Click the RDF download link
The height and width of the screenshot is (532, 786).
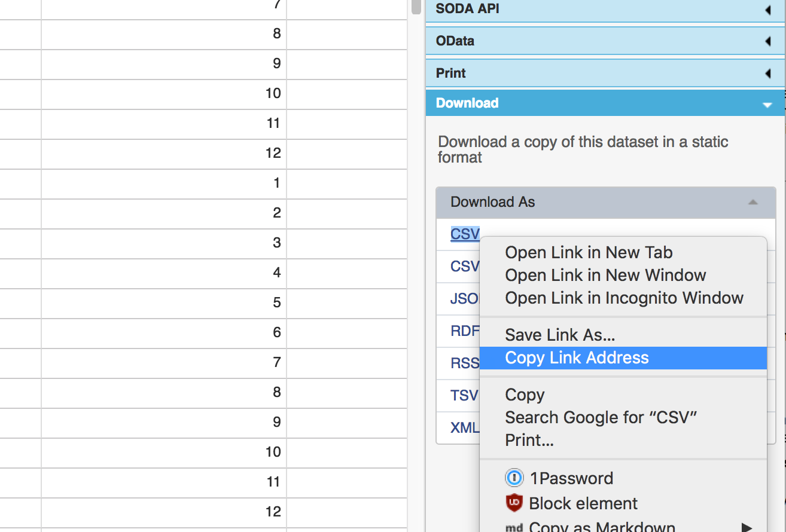pos(464,331)
